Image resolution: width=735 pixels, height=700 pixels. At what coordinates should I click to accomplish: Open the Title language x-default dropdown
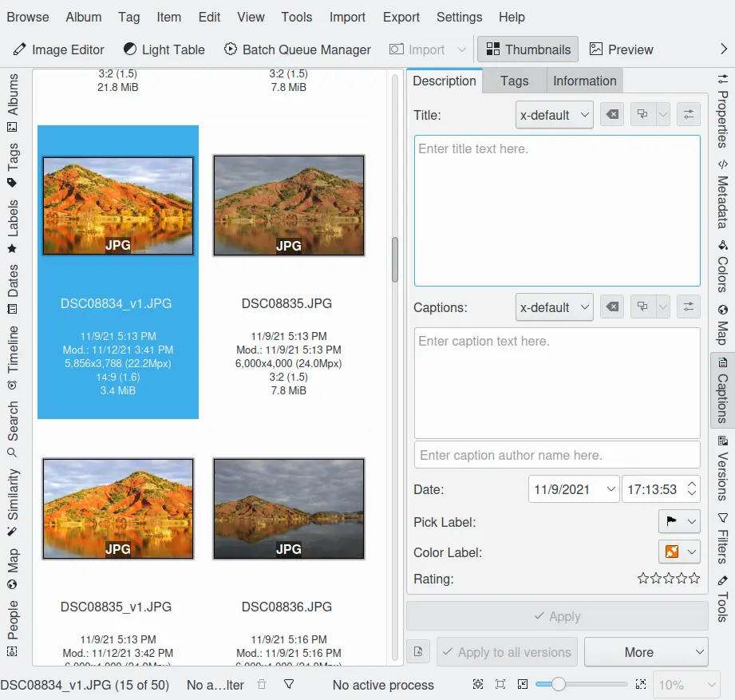click(x=554, y=115)
